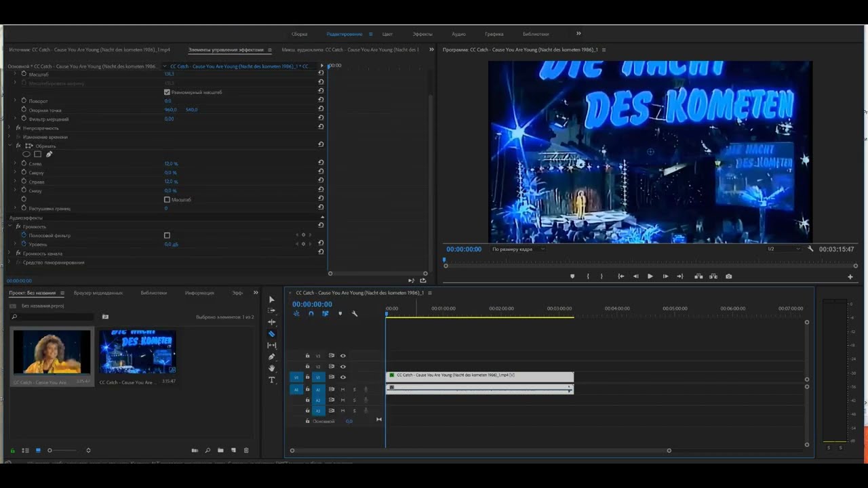Switch to Цвет workspace
Image resolution: width=868 pixels, height=488 pixels.
point(387,34)
